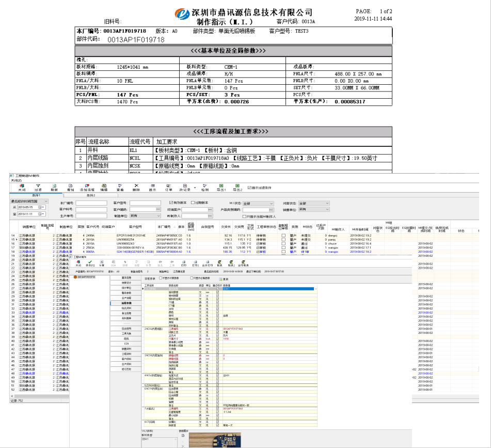491x448 pixels.
Task: Click the 材料清单 side button
Action: [126, 318]
